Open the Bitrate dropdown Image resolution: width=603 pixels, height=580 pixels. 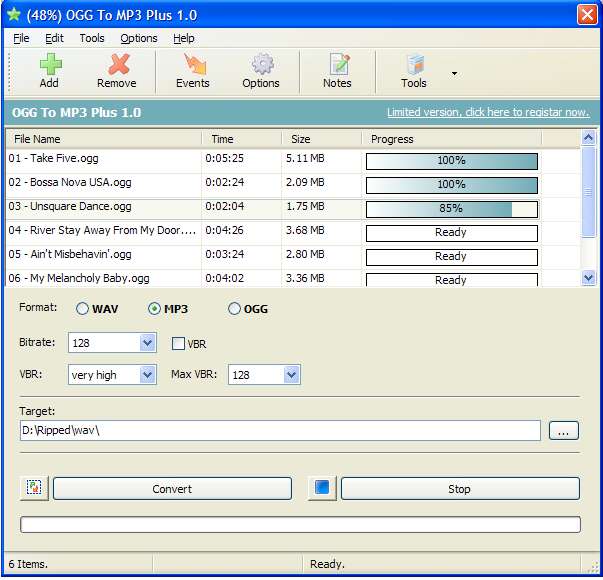(148, 342)
